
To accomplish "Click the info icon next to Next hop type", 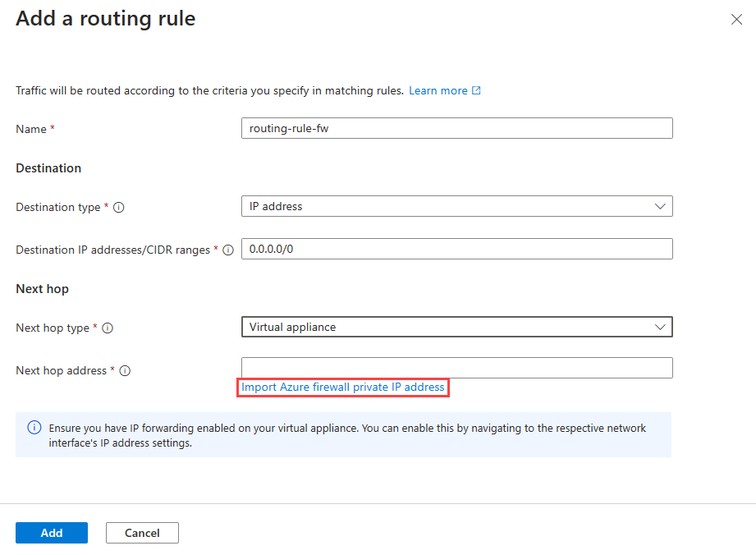I will point(109,328).
